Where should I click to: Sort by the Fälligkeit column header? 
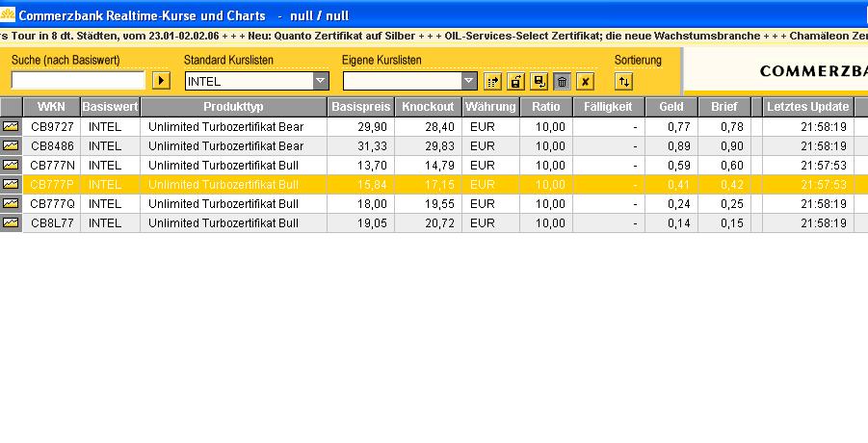pyautogui.click(x=609, y=107)
